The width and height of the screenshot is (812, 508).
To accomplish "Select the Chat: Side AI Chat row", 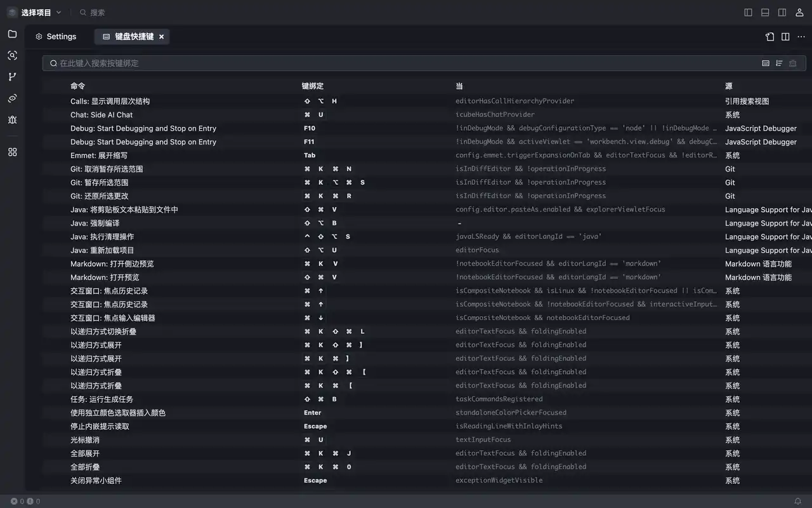I will coord(427,115).
